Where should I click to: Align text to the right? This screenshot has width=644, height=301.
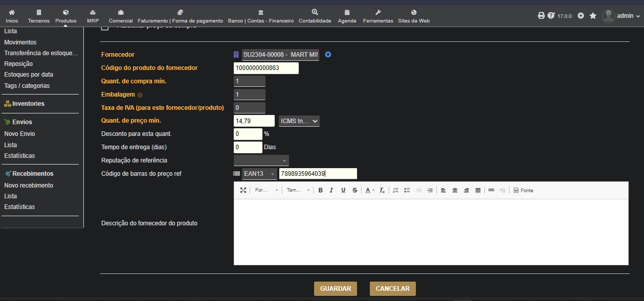coord(467,190)
